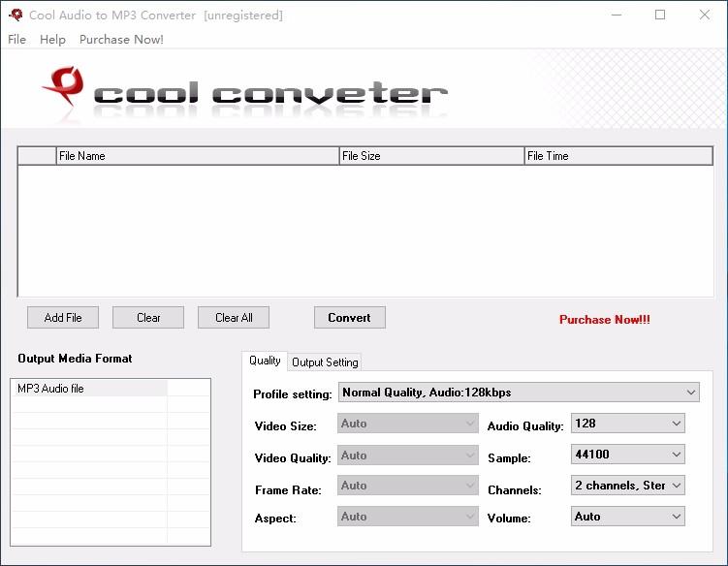Click the Cool Converter app icon in title bar
Image resolution: width=728 pixels, height=566 pixels.
point(16,15)
